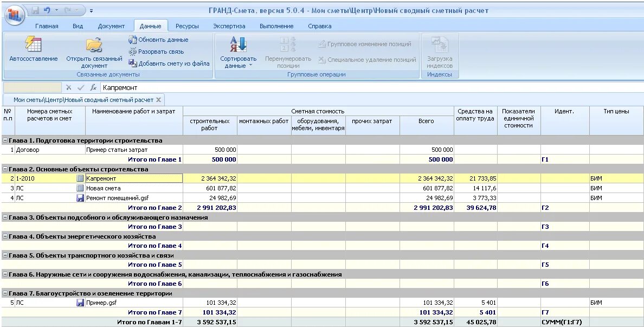
Task: Click the Перенумеровать позиции icon
Action: [x=288, y=45]
